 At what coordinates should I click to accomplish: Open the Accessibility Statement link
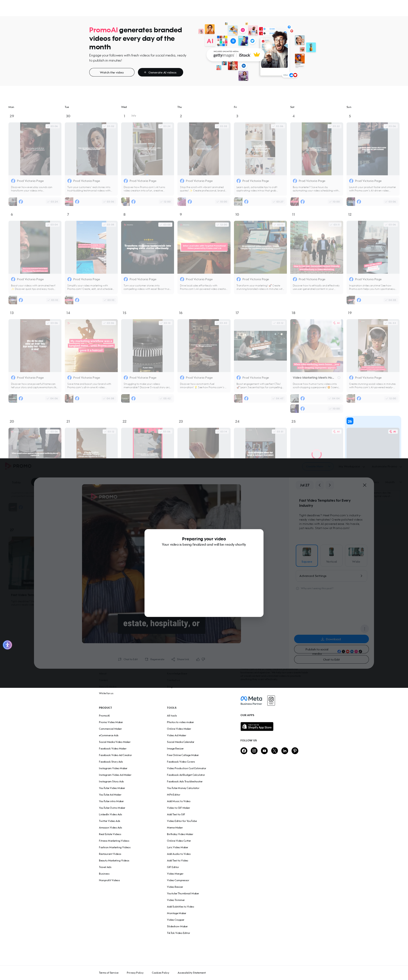coord(191,973)
